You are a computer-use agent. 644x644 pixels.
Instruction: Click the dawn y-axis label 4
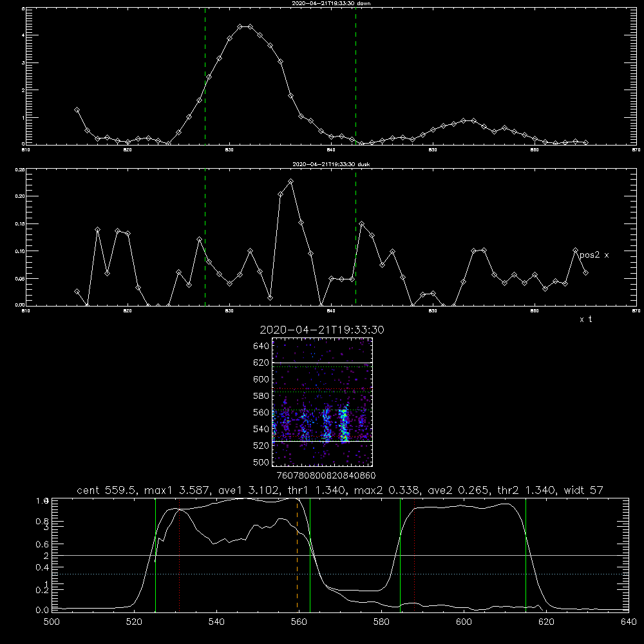pos(23,35)
